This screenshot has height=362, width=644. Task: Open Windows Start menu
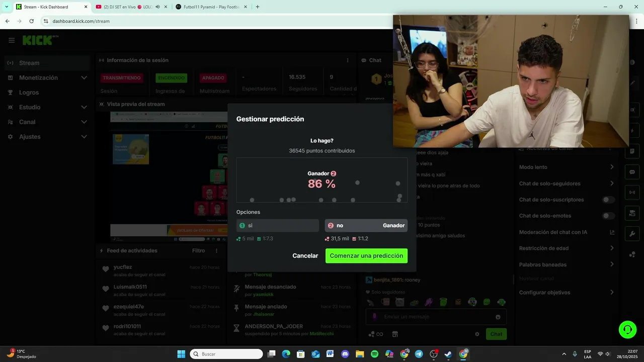(x=181, y=354)
